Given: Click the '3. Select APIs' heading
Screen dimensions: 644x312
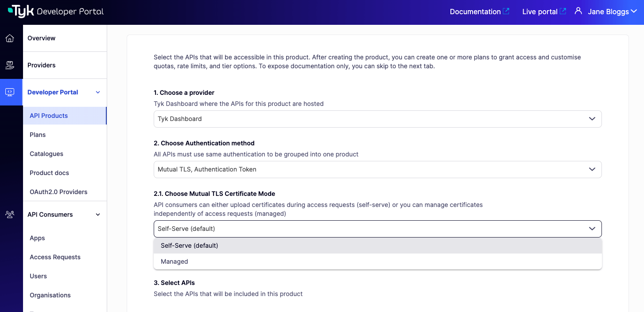Looking at the screenshot, I should click(x=174, y=283).
